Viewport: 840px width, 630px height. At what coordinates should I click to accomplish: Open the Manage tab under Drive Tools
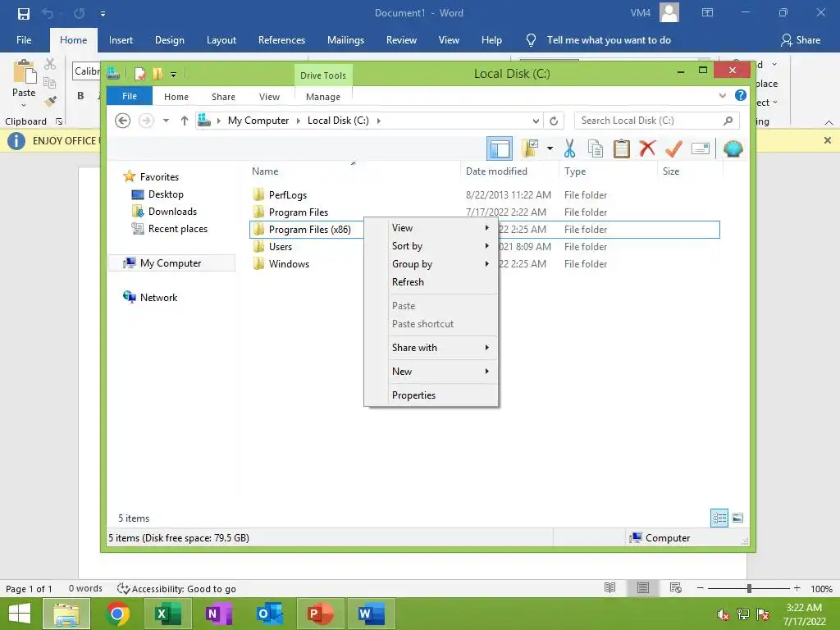pyautogui.click(x=323, y=97)
